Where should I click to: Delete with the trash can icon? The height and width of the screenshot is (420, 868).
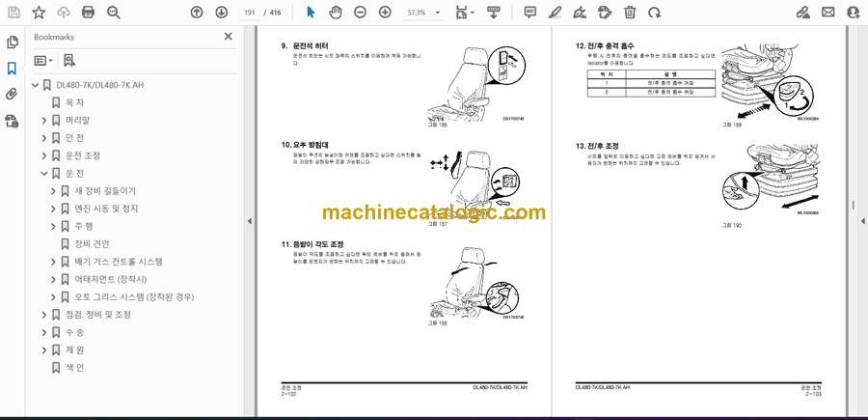click(x=630, y=13)
